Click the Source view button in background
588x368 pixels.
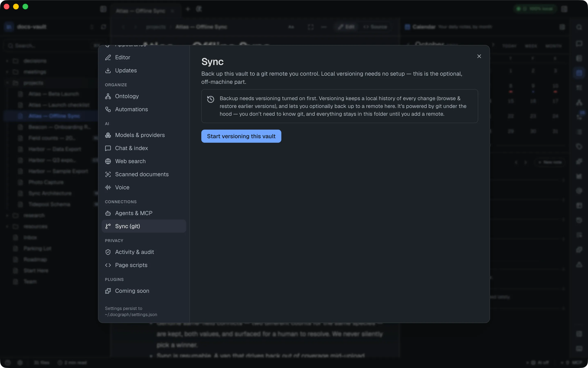click(x=375, y=27)
